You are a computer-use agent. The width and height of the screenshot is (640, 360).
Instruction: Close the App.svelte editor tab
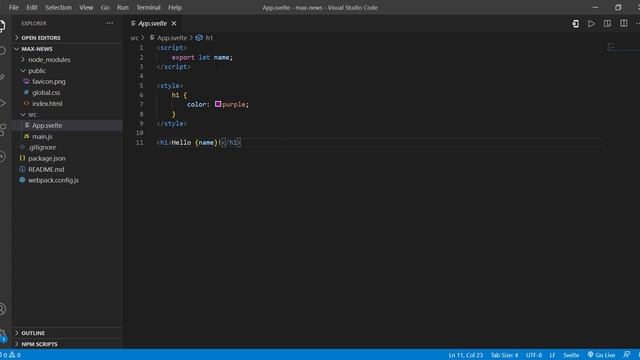click(x=174, y=24)
